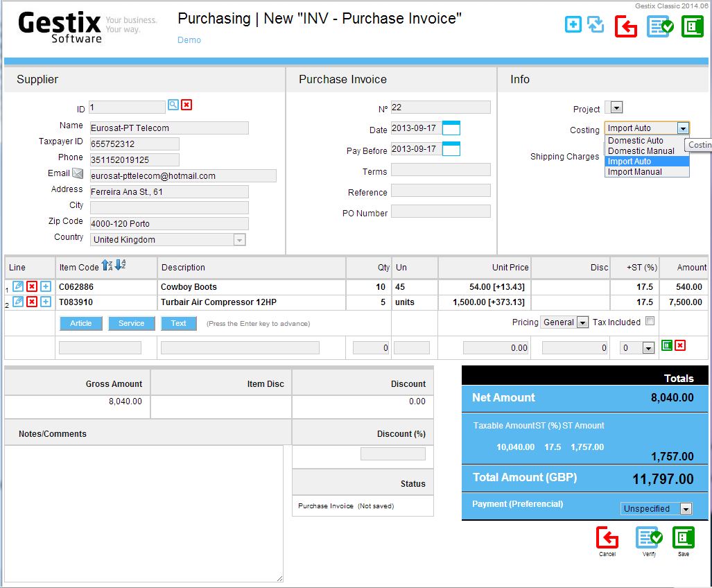Image resolution: width=712 pixels, height=588 pixels.
Task: Click the bottom Verify icon
Action: 650,538
